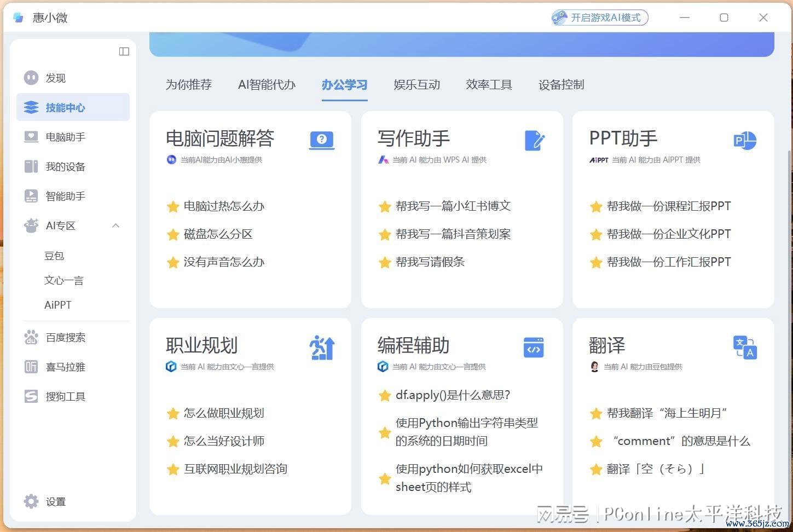Open 百度搜索 paw icon
Image resolution: width=793 pixels, height=532 pixels.
[31, 337]
